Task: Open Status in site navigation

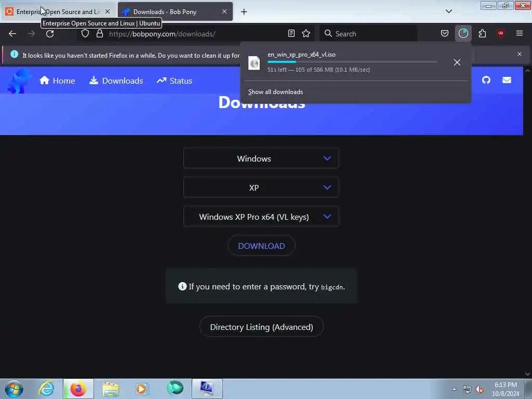Action: pyautogui.click(x=175, y=81)
